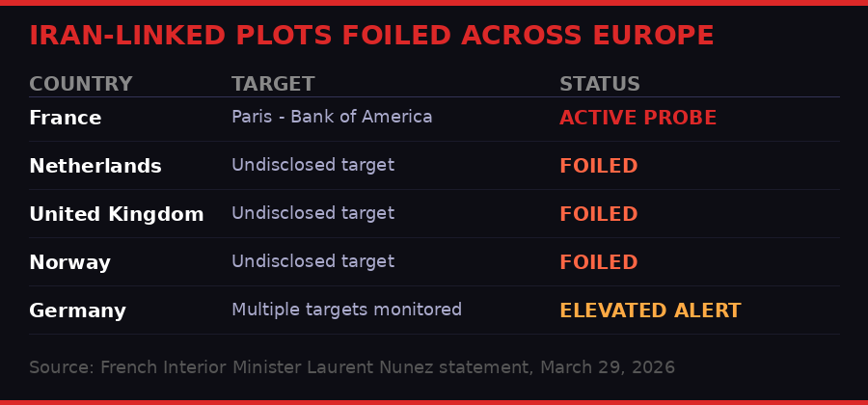Select the Netherlands country cell
This screenshot has height=405, width=868.
[x=95, y=166]
